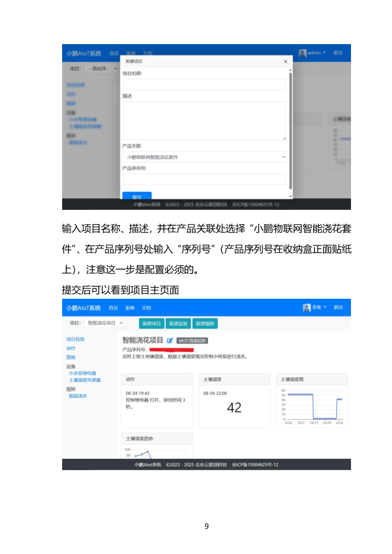Open the 老张 account dropdown menu
This screenshot has width=392, height=554.
tap(319, 307)
